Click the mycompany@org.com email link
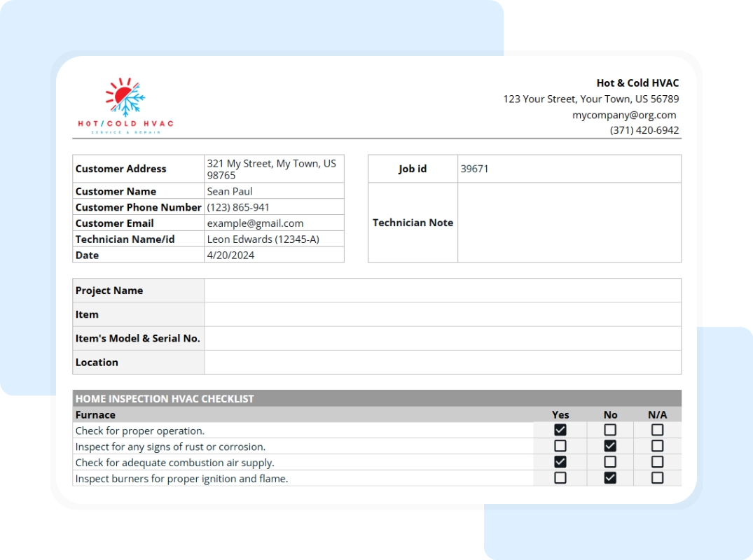This screenshot has height=560, width=753. coord(625,114)
